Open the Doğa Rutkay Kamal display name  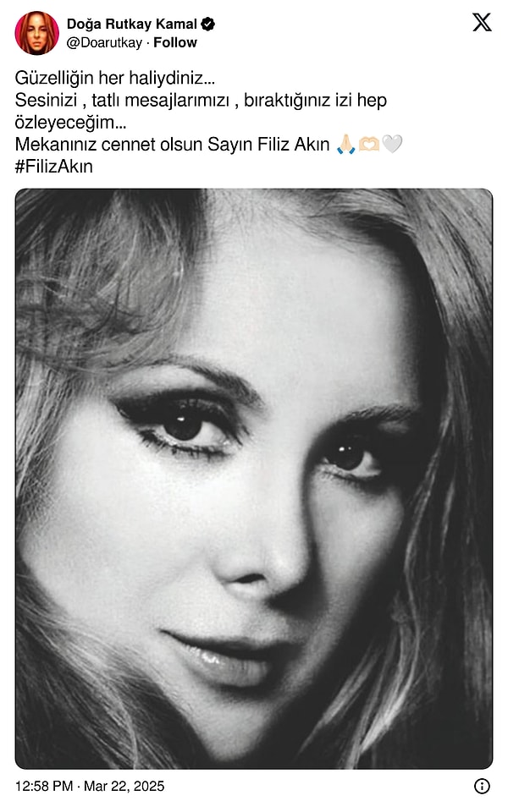point(132,24)
